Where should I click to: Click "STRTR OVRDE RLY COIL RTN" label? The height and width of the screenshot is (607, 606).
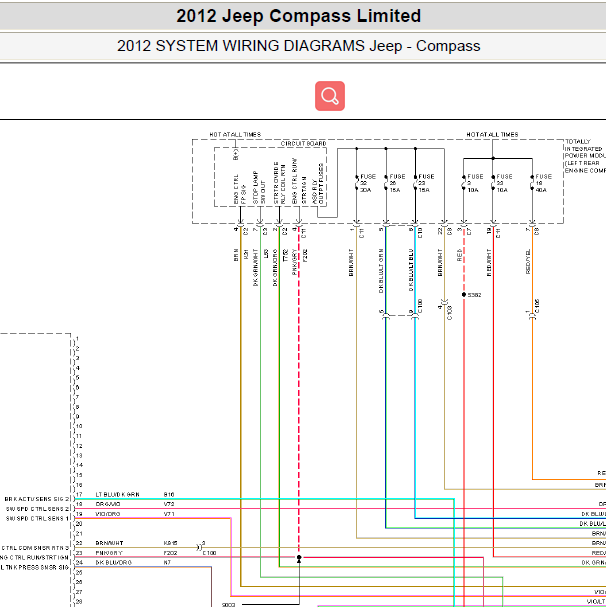pos(279,183)
